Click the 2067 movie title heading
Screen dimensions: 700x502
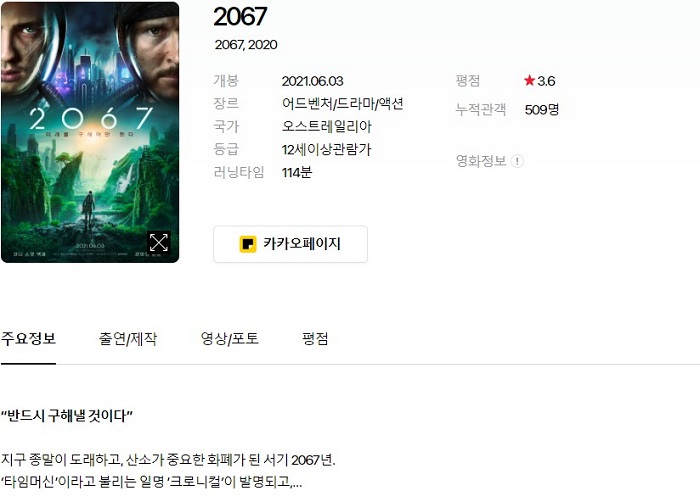[x=240, y=17]
